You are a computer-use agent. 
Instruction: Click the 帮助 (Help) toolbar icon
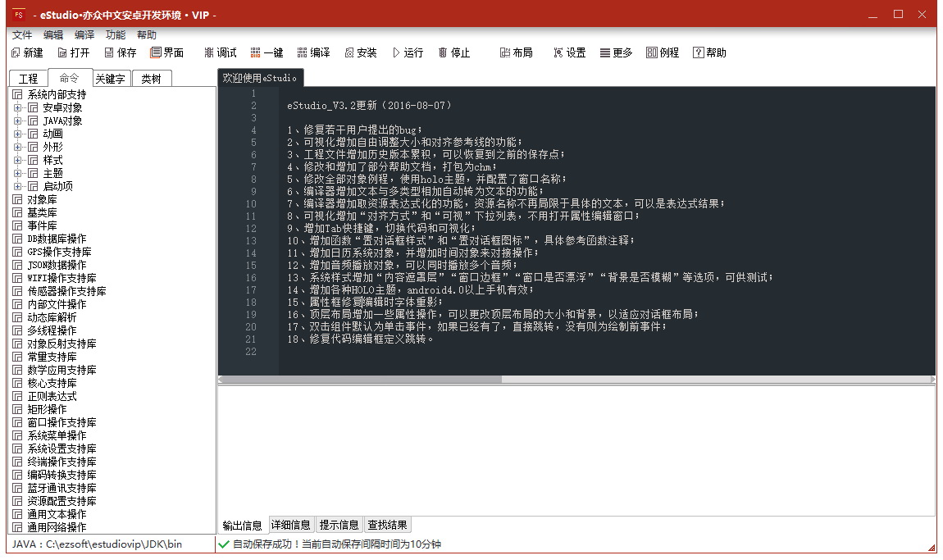(698, 53)
